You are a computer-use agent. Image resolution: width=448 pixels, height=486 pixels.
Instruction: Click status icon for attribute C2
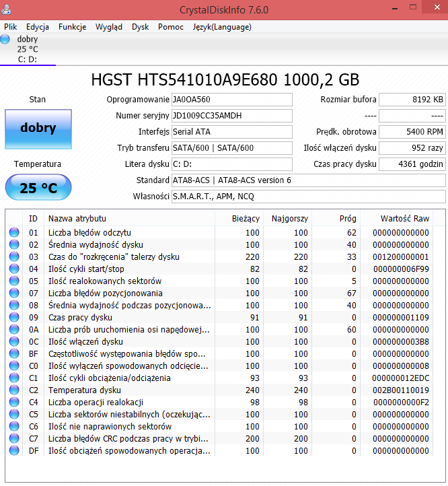(x=14, y=390)
